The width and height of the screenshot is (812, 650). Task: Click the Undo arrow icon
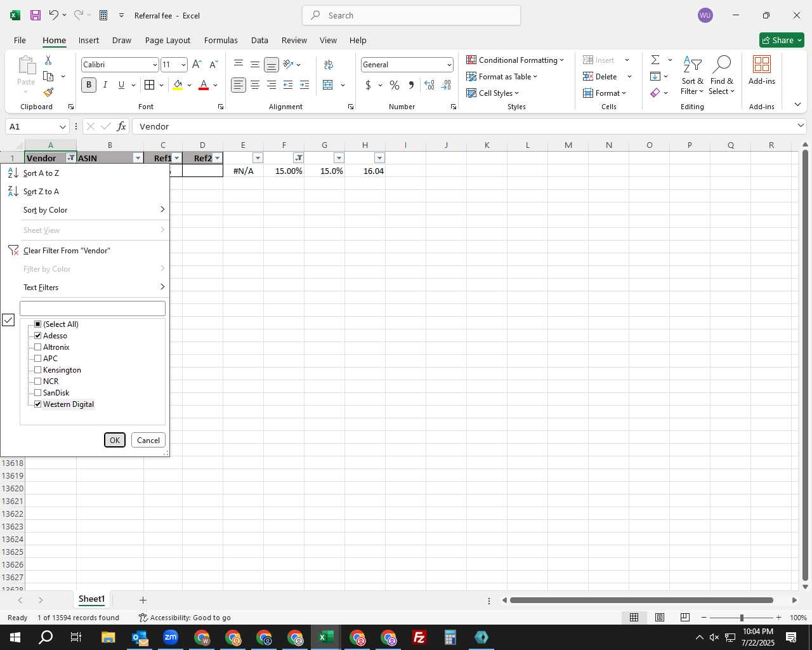(54, 15)
